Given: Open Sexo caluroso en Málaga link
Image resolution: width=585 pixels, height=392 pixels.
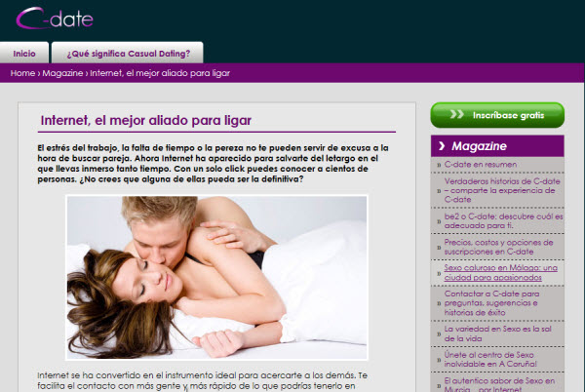Looking at the screenshot, I should coord(501,273).
